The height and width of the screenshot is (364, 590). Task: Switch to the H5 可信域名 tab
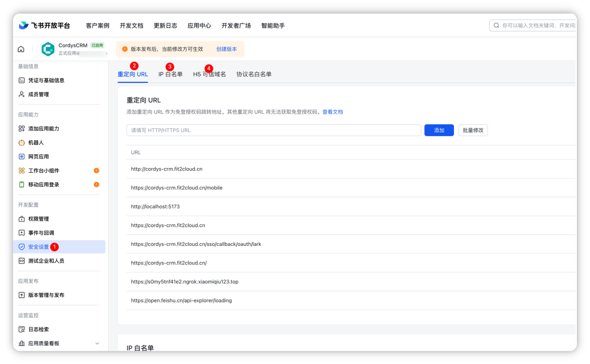click(209, 74)
